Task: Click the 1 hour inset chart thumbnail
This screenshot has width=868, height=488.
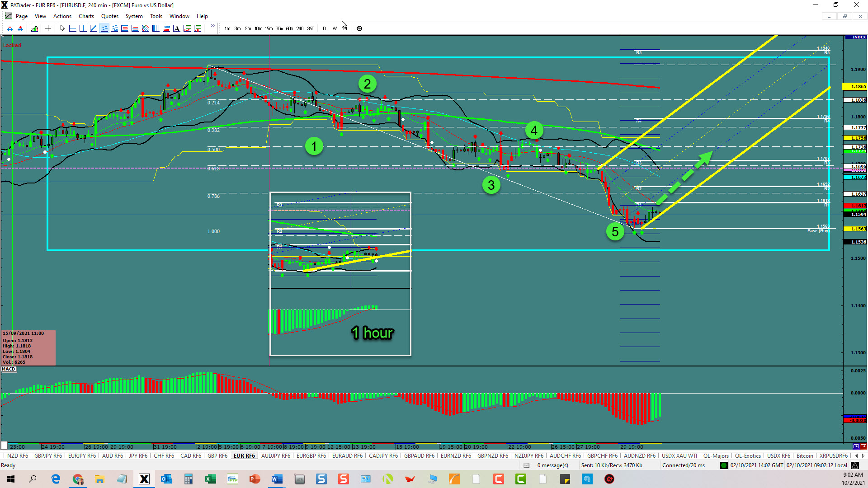Action: coord(340,274)
